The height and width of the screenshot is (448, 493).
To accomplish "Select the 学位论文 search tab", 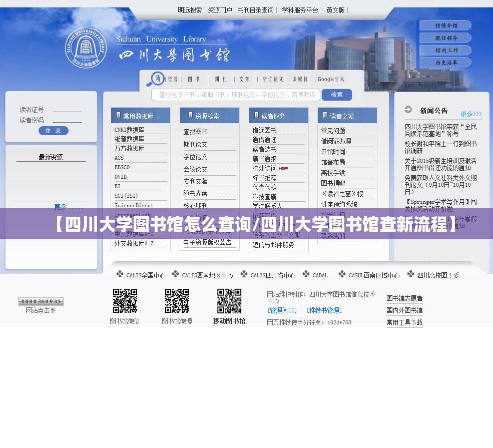I will point(273,79).
